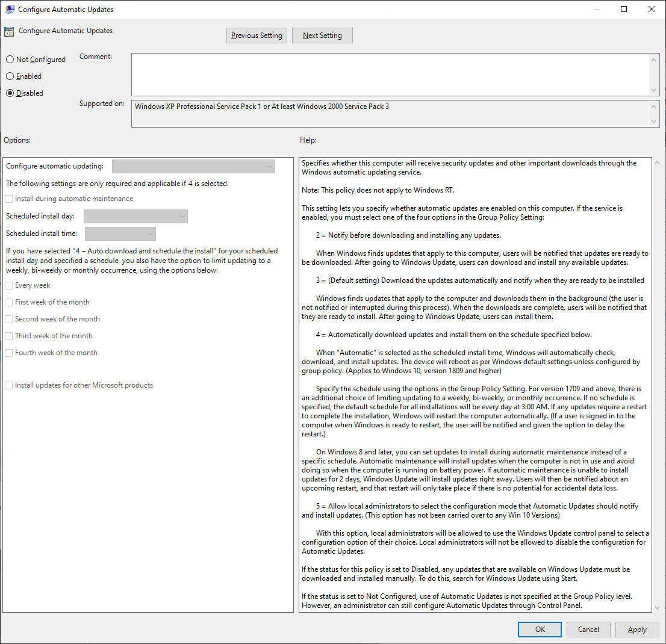
Task: Click the Supported on scroll up arrow
Action: (x=654, y=106)
